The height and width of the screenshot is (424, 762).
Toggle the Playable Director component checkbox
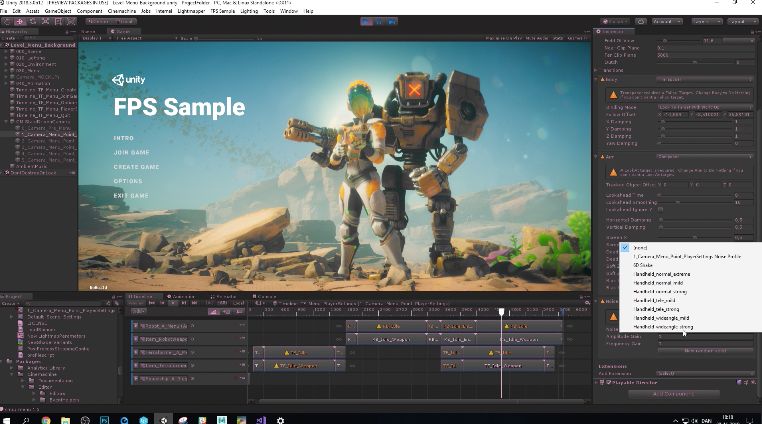608,383
